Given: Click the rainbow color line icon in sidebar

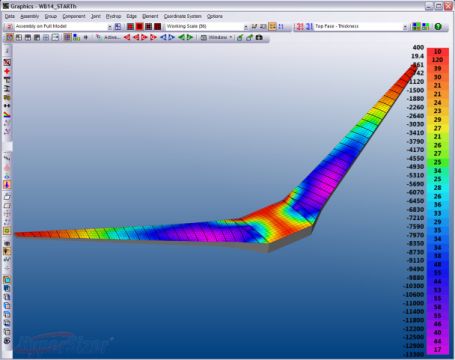Looking at the screenshot, I should pos(7,114).
